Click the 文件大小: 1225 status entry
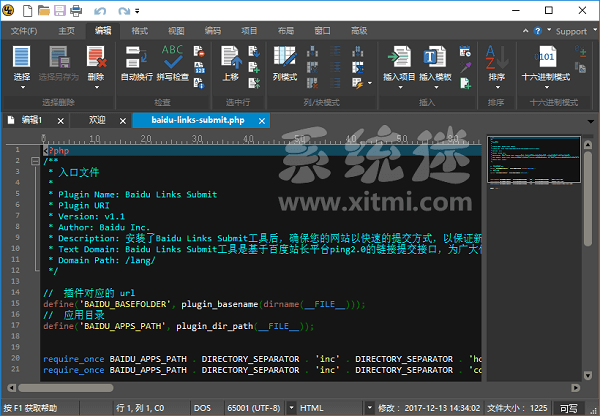The image size is (600, 416). 517,408
